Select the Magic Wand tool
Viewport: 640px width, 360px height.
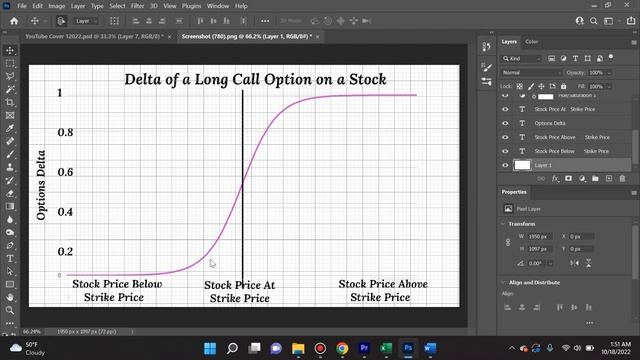(10, 89)
